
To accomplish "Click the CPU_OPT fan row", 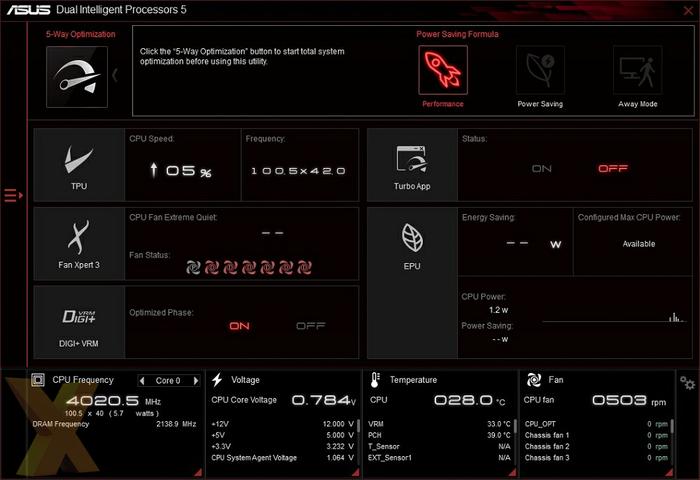I will (x=596, y=424).
